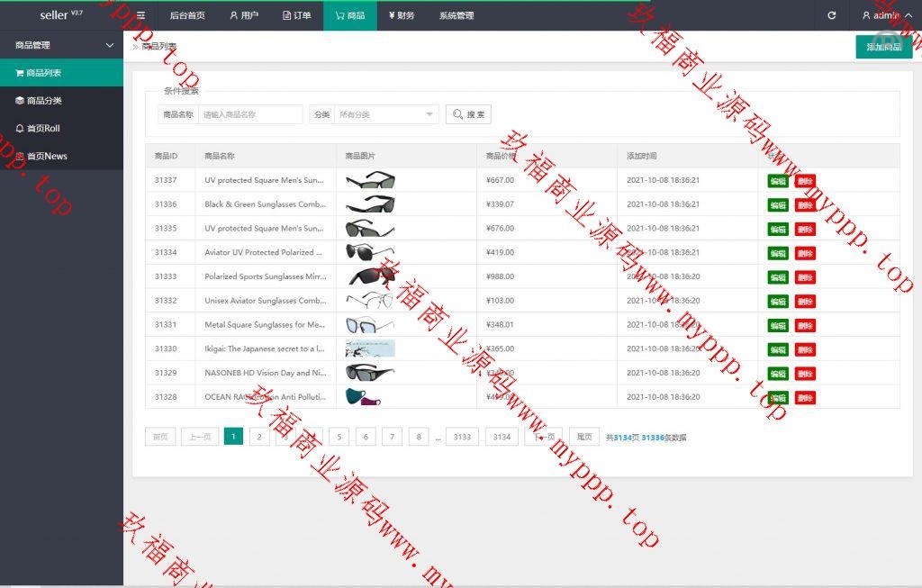Click the sunglasses thumbnail for product 31333
Viewport: 922px width, 588px height.
[370, 276]
